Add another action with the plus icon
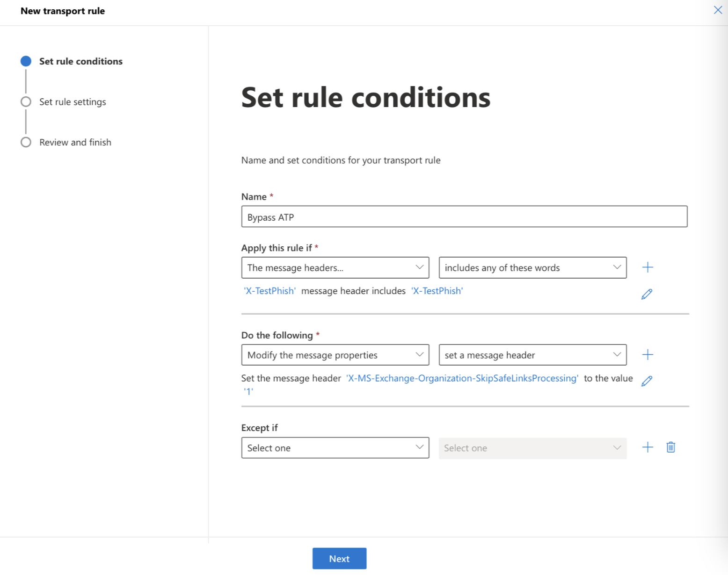The image size is (728, 575). [648, 354]
